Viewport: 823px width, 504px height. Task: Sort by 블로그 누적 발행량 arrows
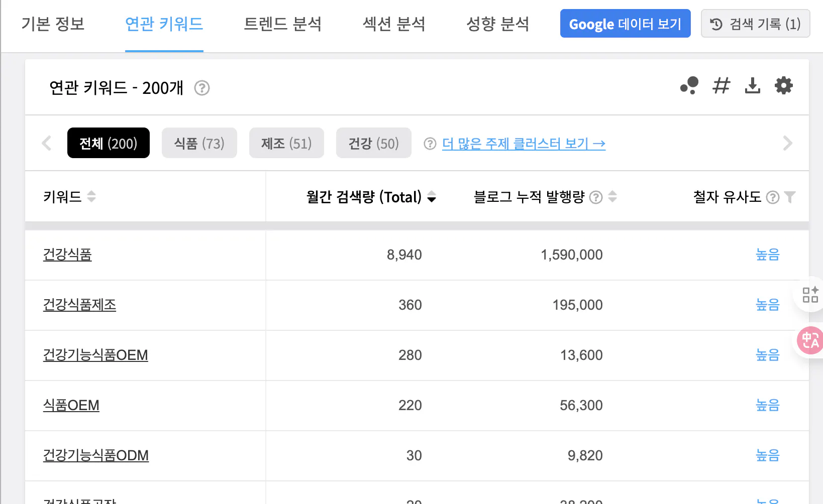pos(612,197)
